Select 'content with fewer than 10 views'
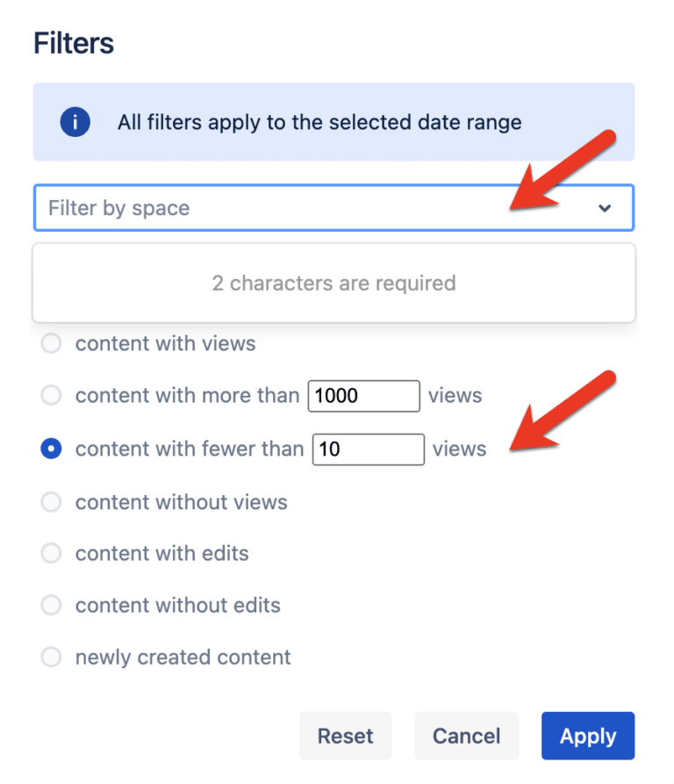The width and height of the screenshot is (674, 784). click(x=51, y=449)
